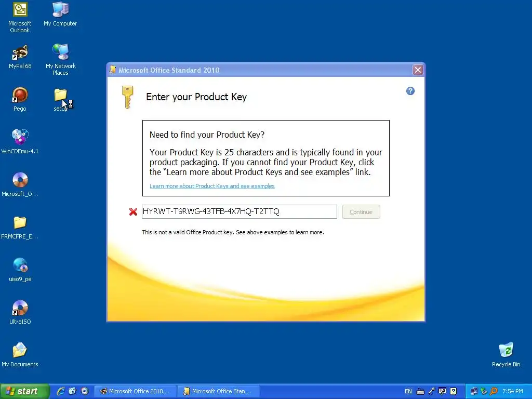The height and width of the screenshot is (399, 532).
Task: Open My Computer desktop icon
Action: point(60,14)
